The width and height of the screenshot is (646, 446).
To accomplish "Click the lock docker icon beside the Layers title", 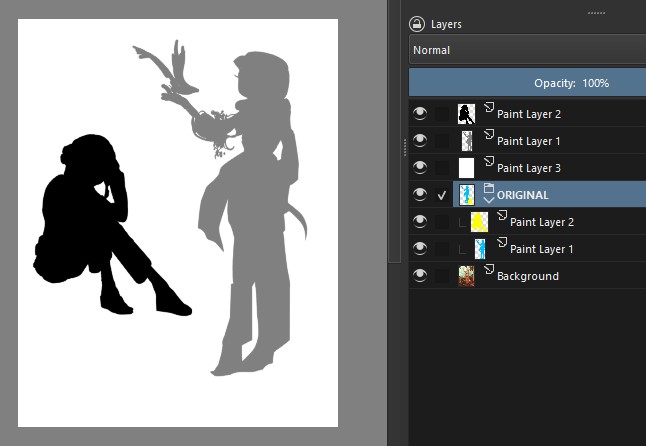I will tap(417, 24).
